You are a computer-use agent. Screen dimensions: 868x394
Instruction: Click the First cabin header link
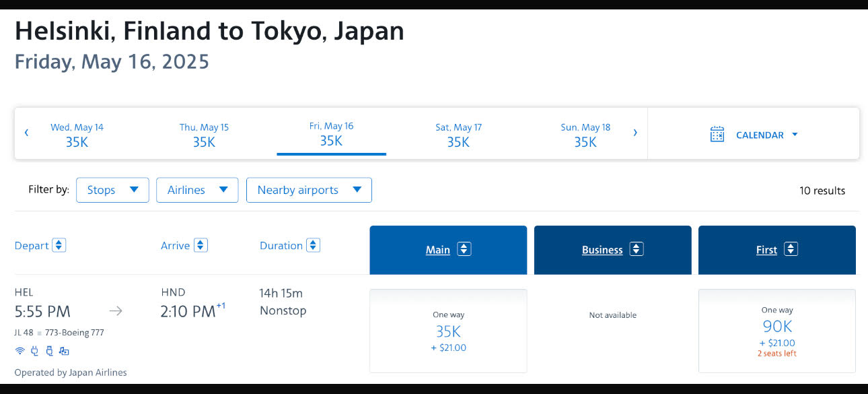[x=766, y=250]
